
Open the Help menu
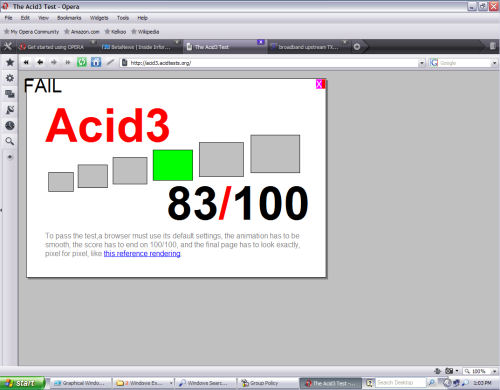tap(142, 18)
